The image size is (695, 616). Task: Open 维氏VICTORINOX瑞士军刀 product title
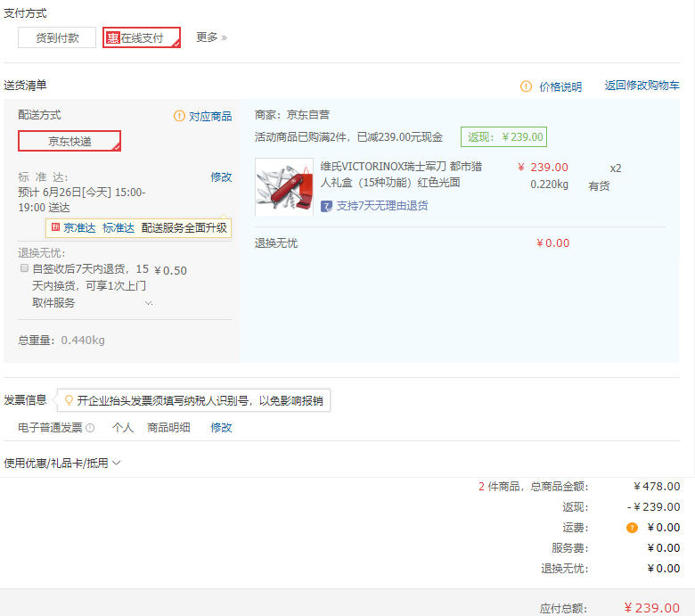pyautogui.click(x=401, y=175)
